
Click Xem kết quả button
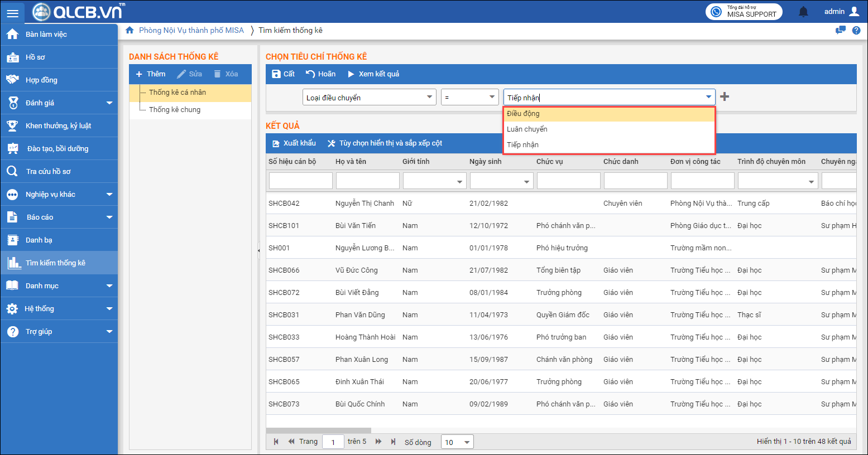[x=373, y=74]
